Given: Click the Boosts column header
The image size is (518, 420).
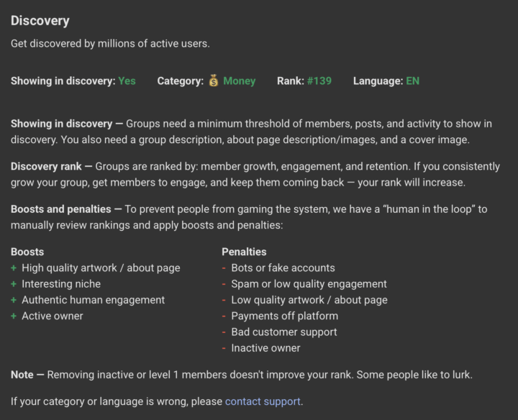Looking at the screenshot, I should [x=27, y=252].
